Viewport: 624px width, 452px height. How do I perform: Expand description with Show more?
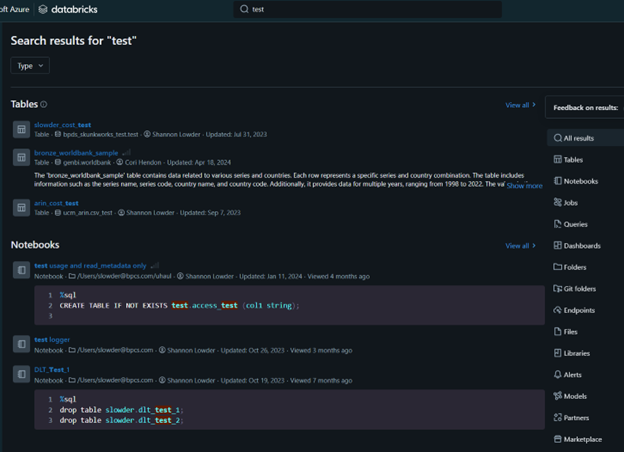click(x=525, y=185)
